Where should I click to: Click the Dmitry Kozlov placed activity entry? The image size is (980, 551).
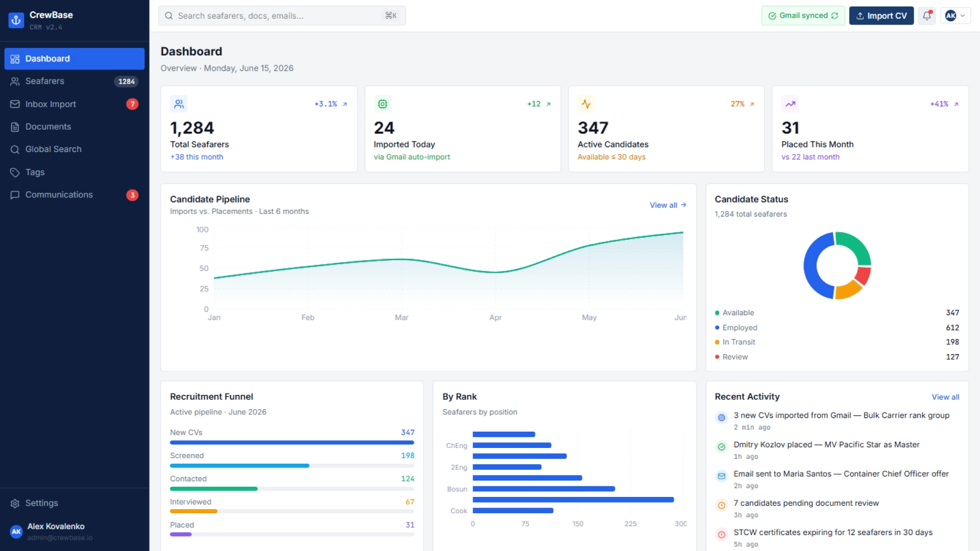pyautogui.click(x=837, y=450)
